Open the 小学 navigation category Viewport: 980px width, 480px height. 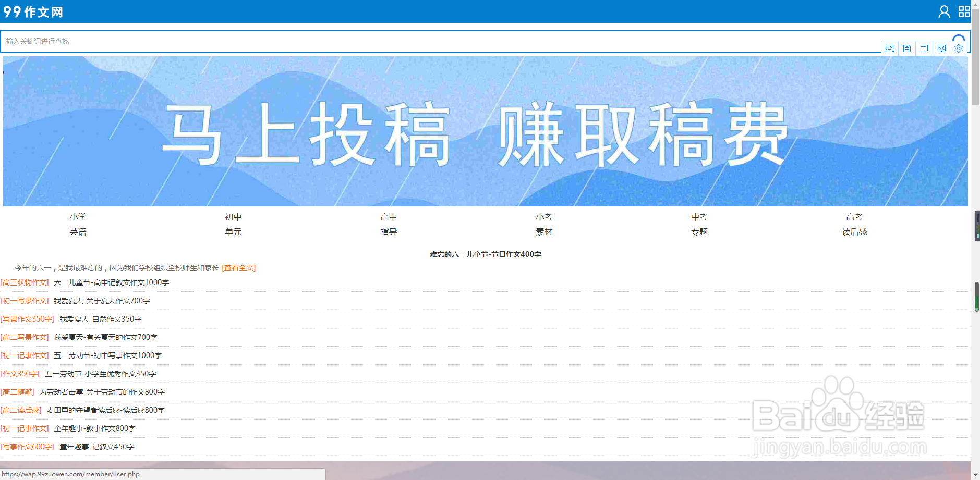(78, 217)
